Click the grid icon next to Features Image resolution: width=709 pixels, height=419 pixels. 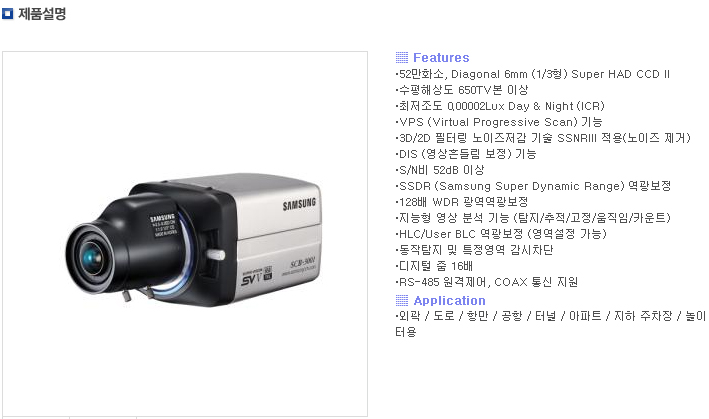coord(402,57)
